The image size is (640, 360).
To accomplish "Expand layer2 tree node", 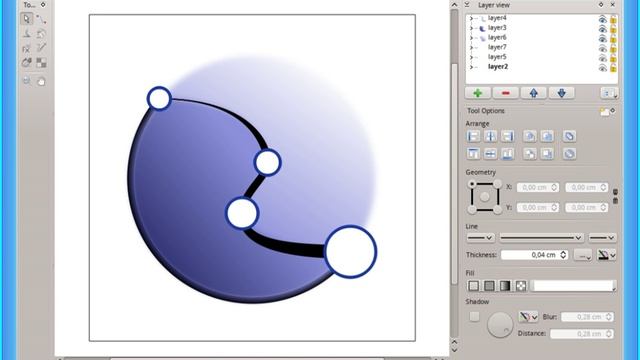I will pos(471,67).
